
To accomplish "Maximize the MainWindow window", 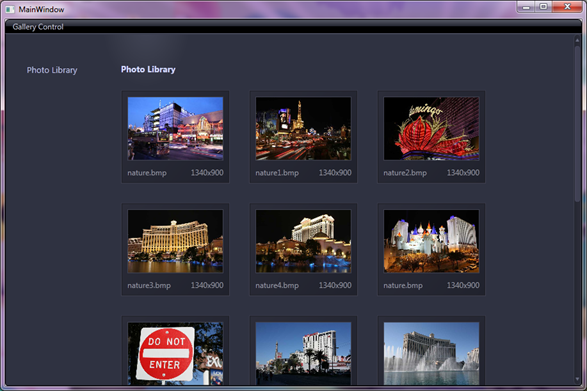I will [543, 7].
